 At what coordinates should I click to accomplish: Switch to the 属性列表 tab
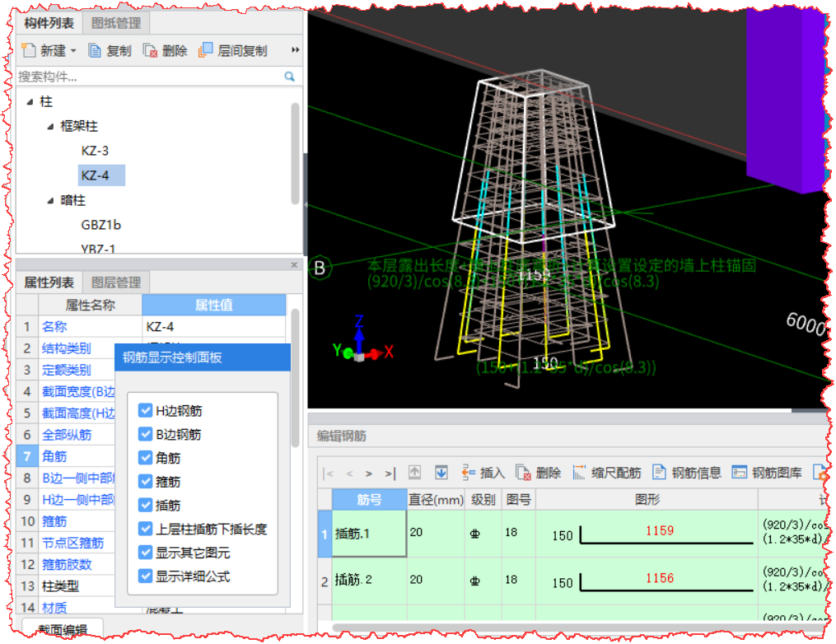coord(49,282)
